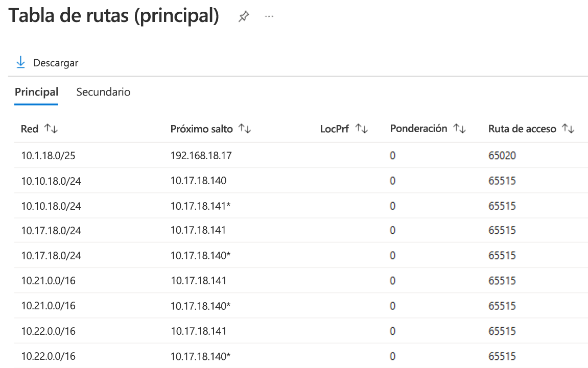The height and width of the screenshot is (368, 588).
Task: Click the Ponderación column header text
Action: coord(418,129)
